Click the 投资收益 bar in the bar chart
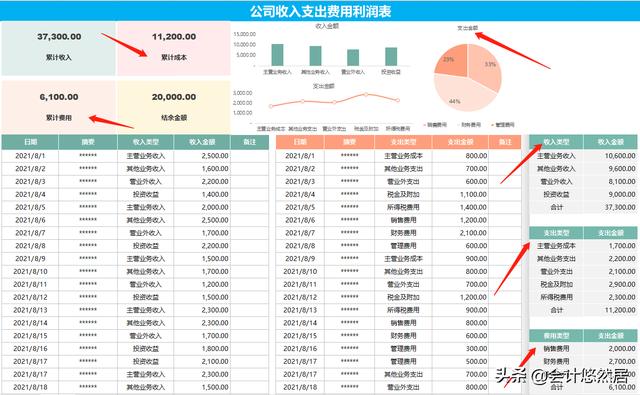 [x=391, y=57]
